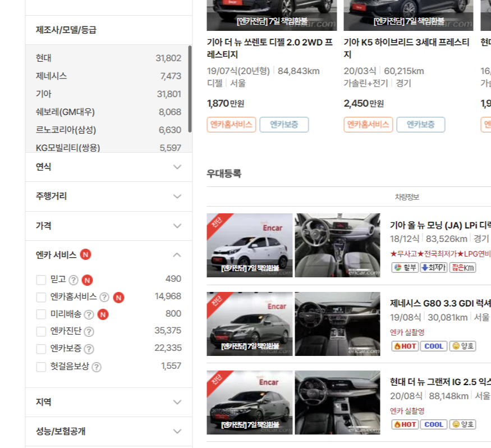The height and width of the screenshot is (448, 491).
Task: Check the 엔카보증 filter checkbox
Action: [41, 349]
